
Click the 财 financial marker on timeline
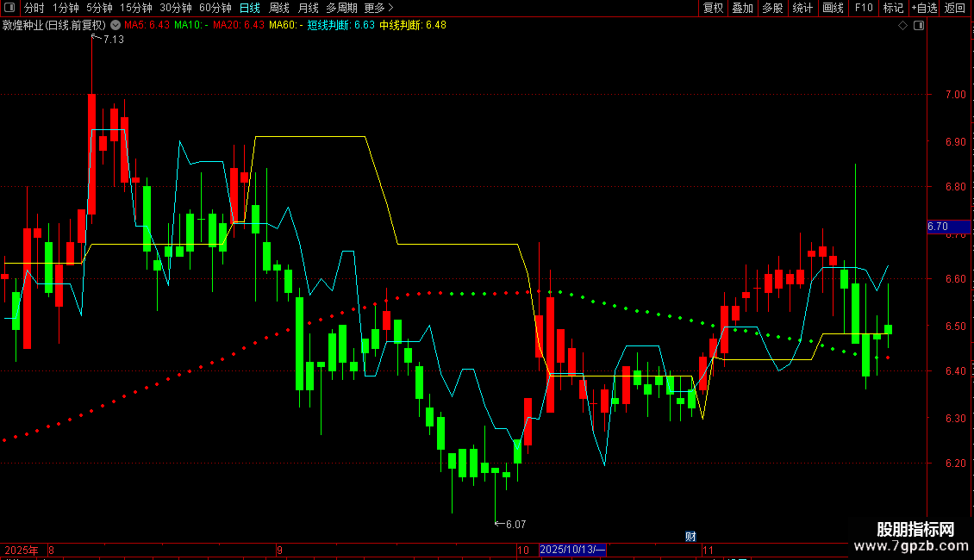click(690, 537)
